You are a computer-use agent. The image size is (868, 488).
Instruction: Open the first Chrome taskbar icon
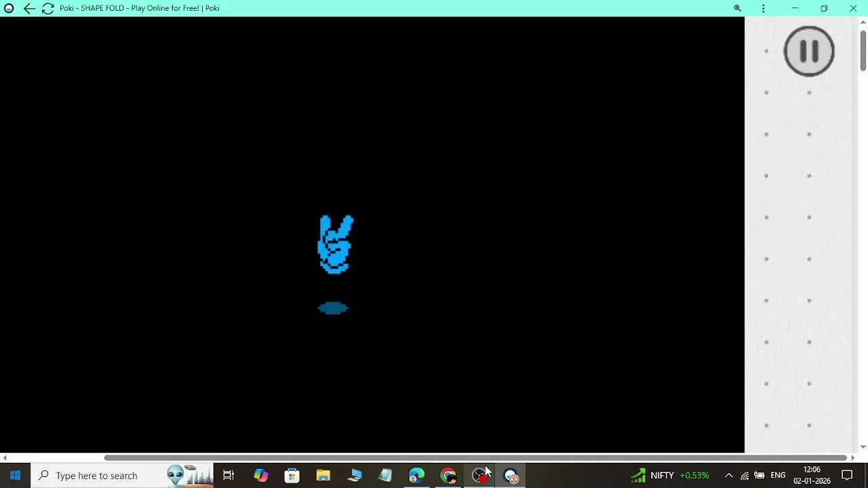[x=448, y=475]
